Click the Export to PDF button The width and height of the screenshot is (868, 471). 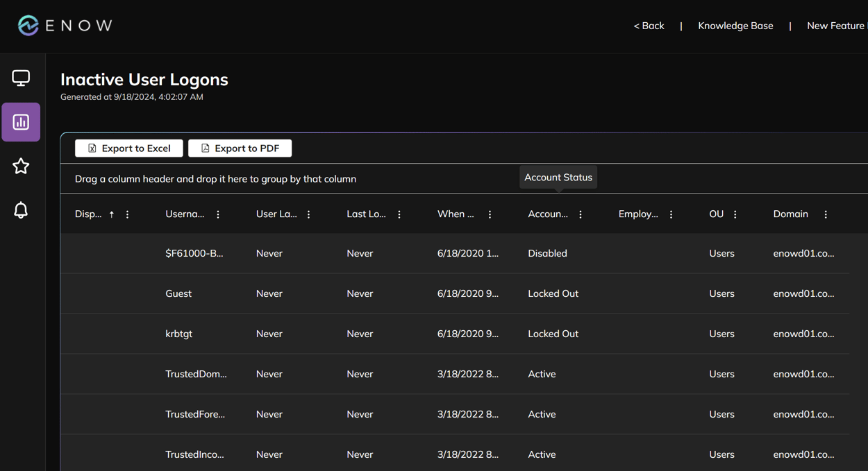[x=240, y=148]
